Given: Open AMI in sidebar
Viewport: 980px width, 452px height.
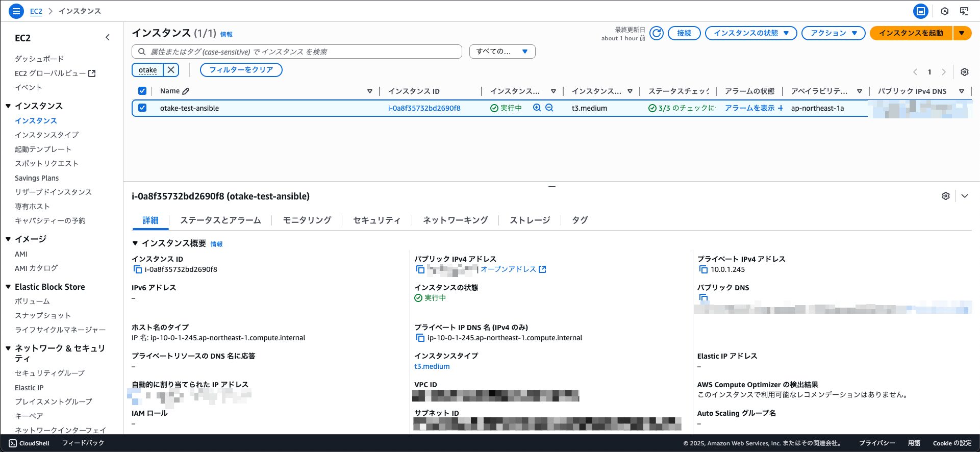Looking at the screenshot, I should pos(21,254).
